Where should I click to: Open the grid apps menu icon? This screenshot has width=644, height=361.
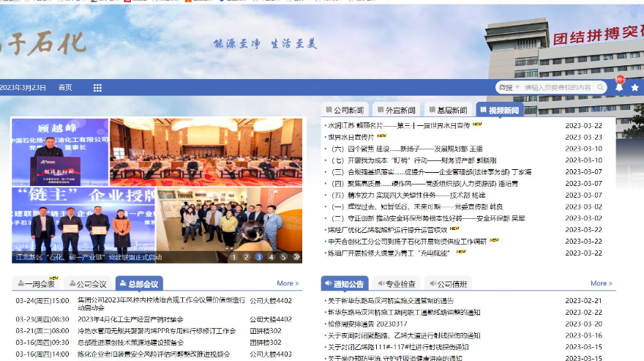tap(97, 88)
